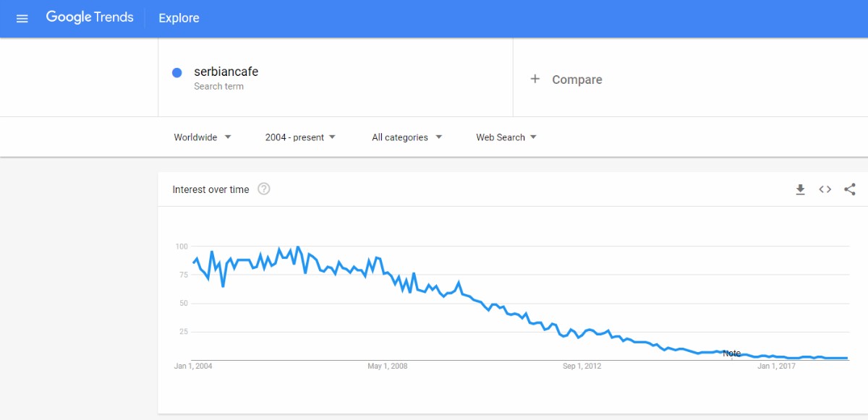The image size is (868, 420).
Task: Click the May 1, 2008 axis label
Action: coord(387,367)
